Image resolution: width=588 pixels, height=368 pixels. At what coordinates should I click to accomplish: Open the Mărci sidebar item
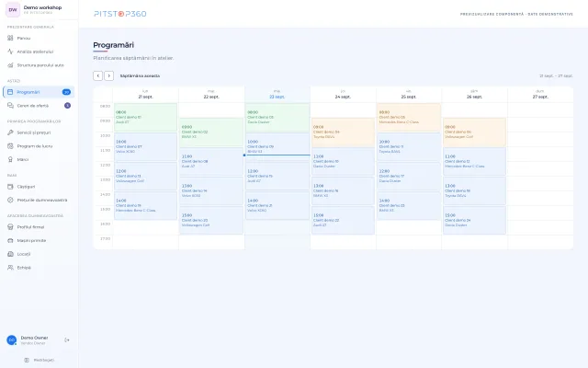[39, 159]
